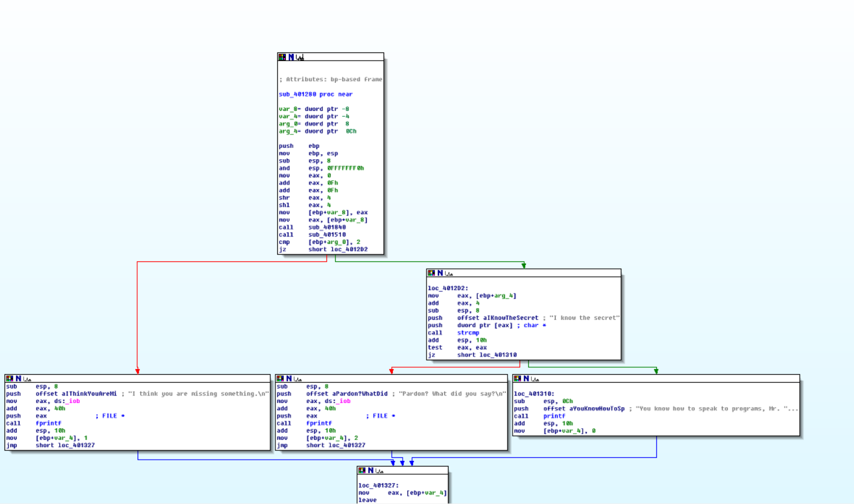The height and width of the screenshot is (504, 854).
Task: Click N icon on loc_401327 node header
Action: point(371,470)
